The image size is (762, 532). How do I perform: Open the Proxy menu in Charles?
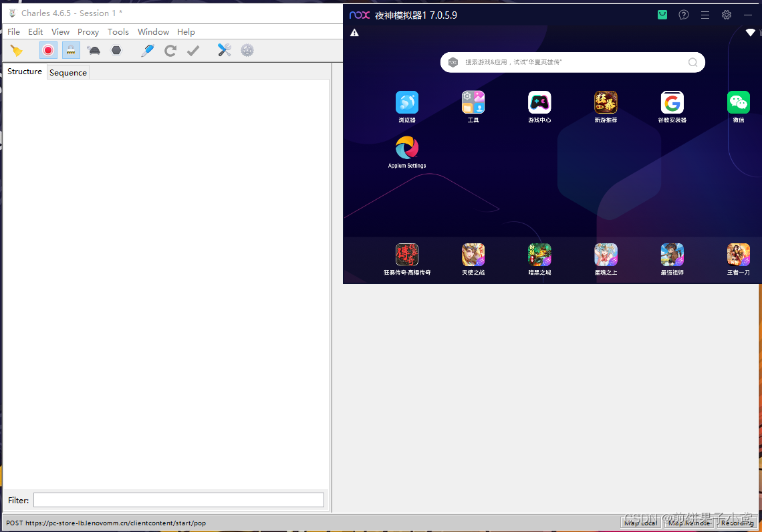pos(88,31)
